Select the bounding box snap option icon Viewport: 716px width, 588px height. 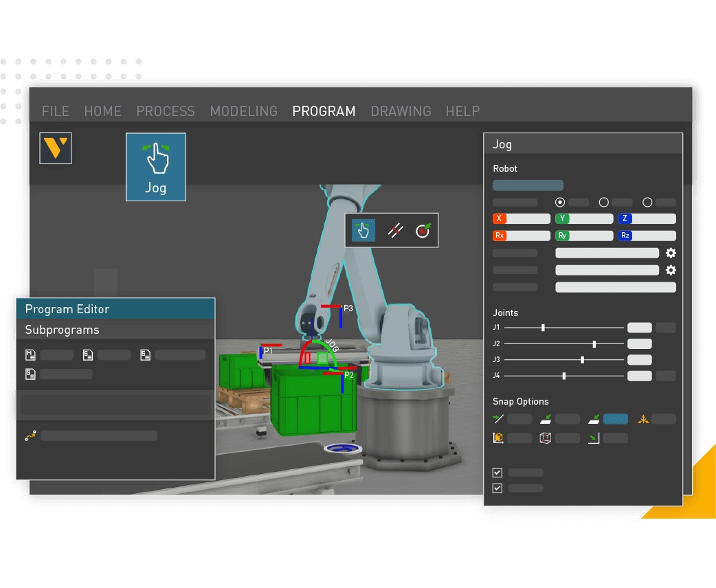pyautogui.click(x=545, y=438)
